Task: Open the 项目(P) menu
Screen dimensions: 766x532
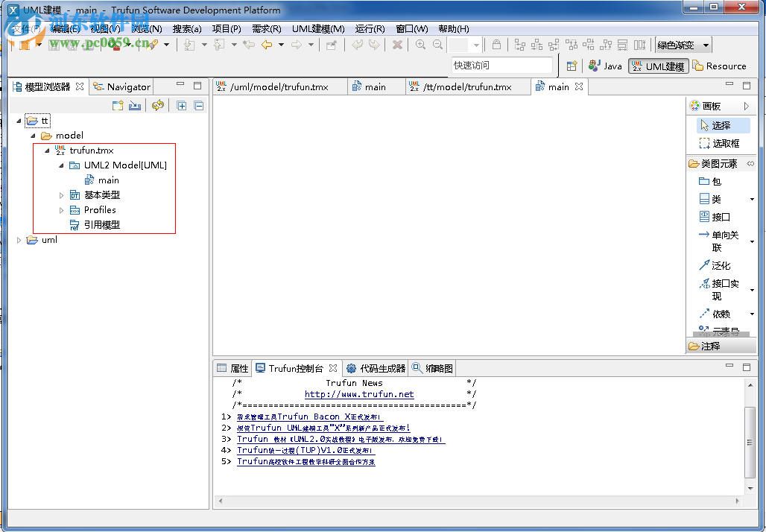Action: point(227,29)
